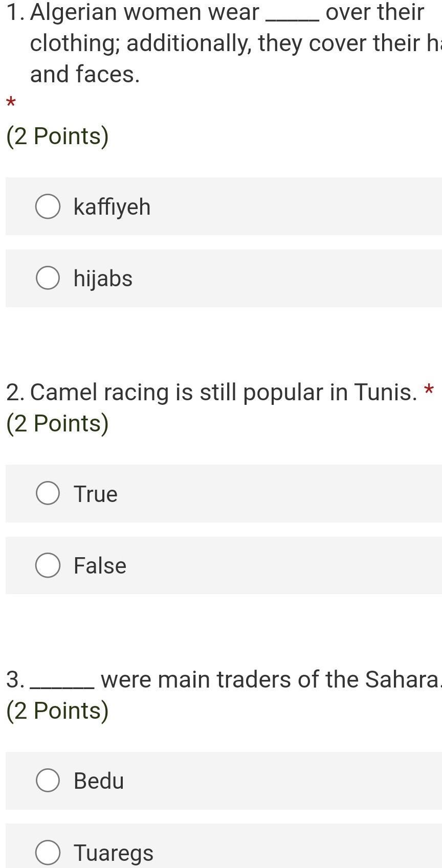Choose the hijabs radio circle
442x868 pixels.
[x=48, y=278]
